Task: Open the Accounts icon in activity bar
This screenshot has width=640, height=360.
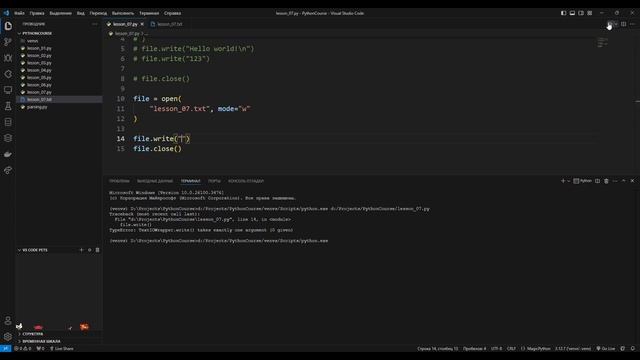Action: [x=8, y=321]
